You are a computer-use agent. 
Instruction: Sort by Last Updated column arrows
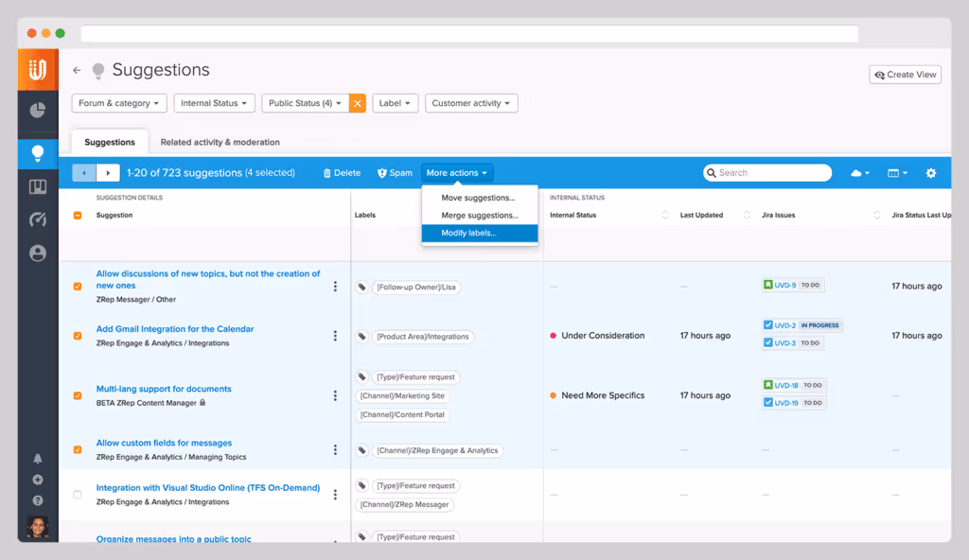tap(747, 215)
